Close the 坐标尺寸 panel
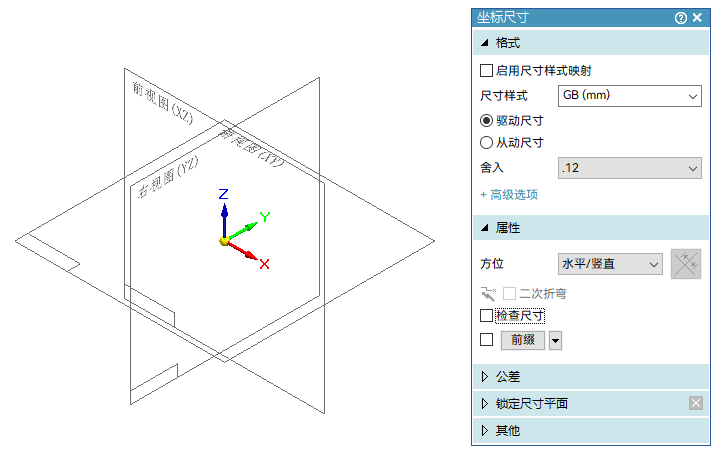This screenshot has height=452, width=722. coord(697,17)
